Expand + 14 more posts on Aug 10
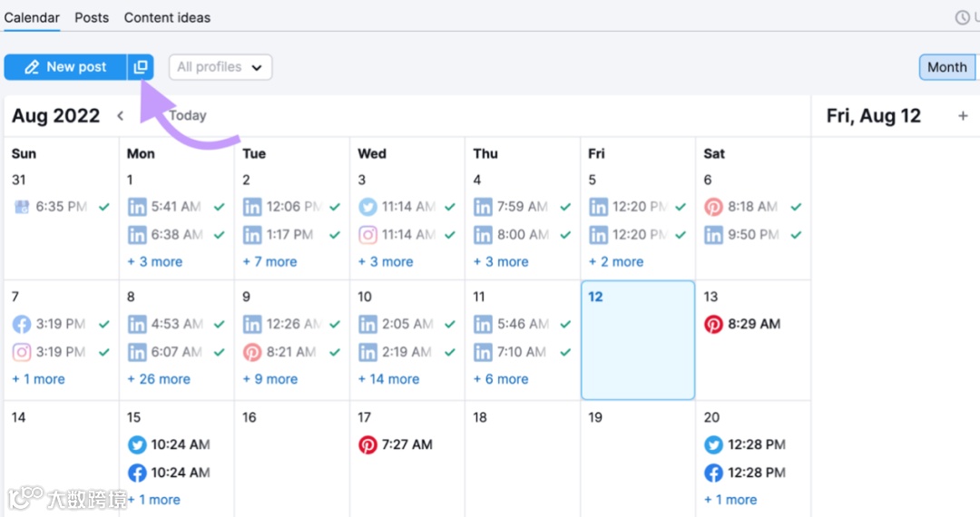 (388, 379)
